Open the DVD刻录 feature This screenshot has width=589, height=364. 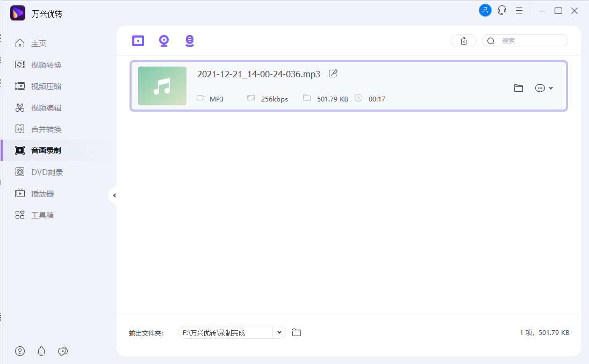point(43,172)
